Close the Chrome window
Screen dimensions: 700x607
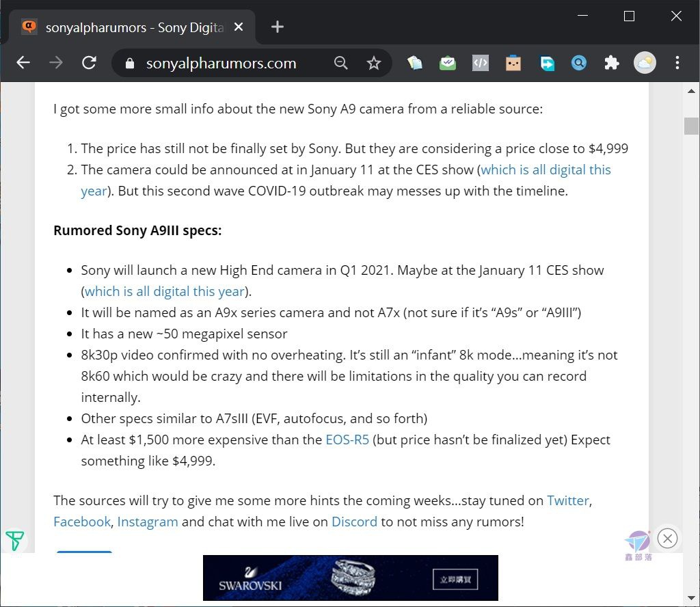pos(676,16)
